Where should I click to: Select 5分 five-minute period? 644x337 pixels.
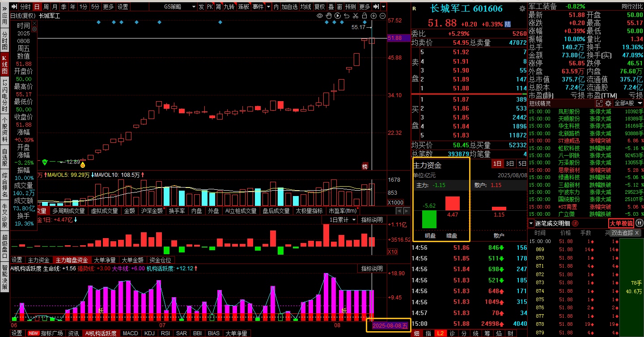(x=95, y=7)
